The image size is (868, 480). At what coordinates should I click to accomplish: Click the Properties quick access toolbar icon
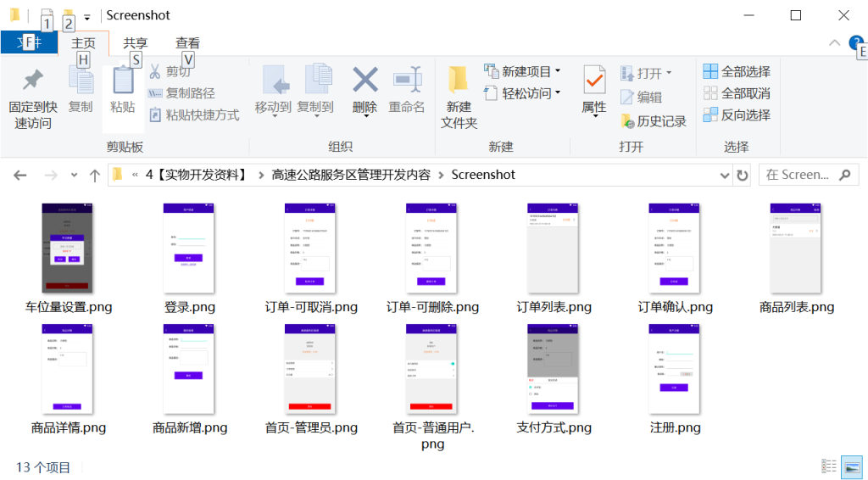pyautogui.click(x=47, y=14)
